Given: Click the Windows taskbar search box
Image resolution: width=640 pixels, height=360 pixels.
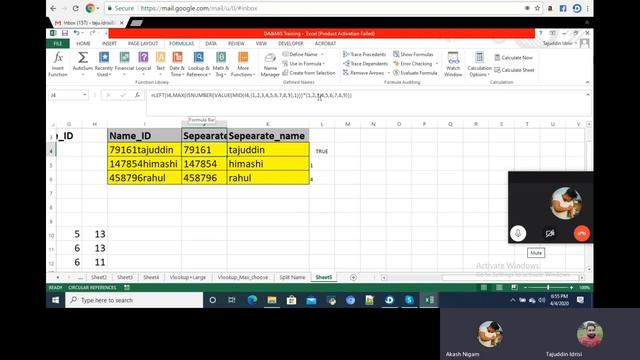Looking at the screenshot, I should [134, 300].
